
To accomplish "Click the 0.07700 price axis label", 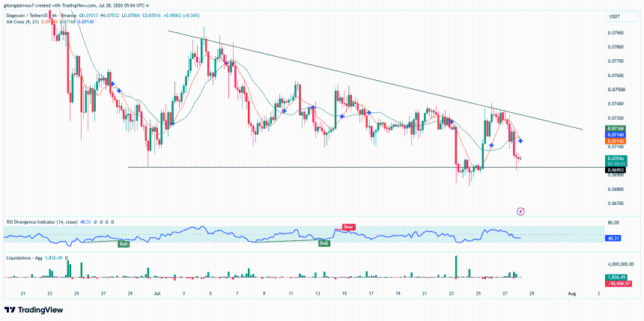I will pos(615,61).
